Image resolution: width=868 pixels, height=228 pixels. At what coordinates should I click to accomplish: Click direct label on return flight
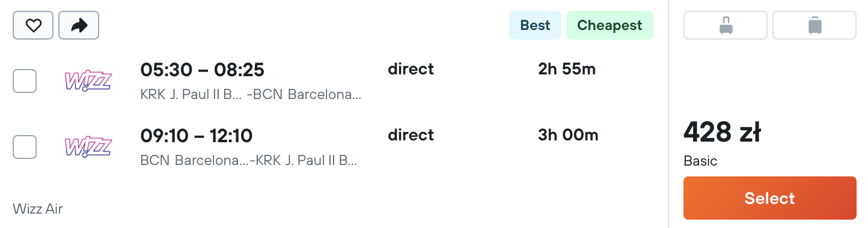tap(411, 135)
